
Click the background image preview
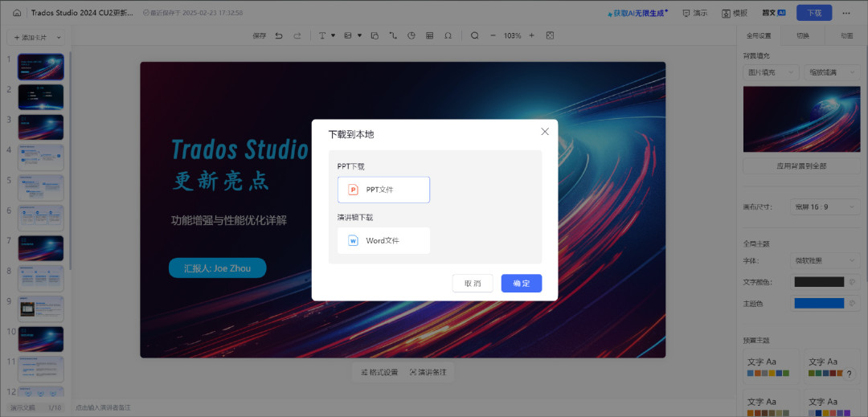coord(801,119)
